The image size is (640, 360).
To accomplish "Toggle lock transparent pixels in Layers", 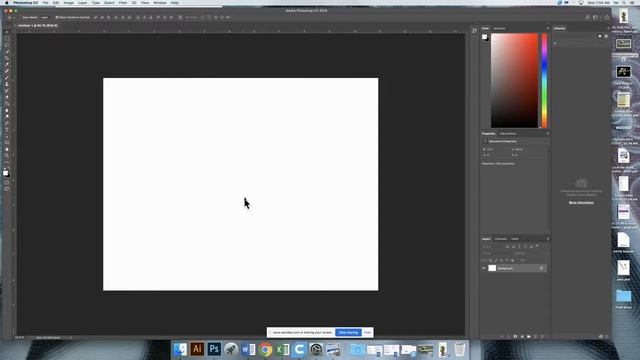I will (491, 260).
